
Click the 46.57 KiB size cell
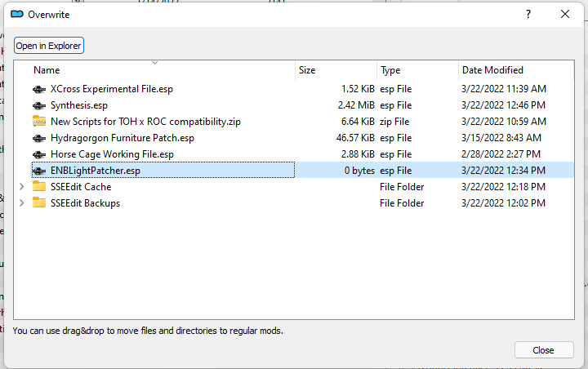355,138
